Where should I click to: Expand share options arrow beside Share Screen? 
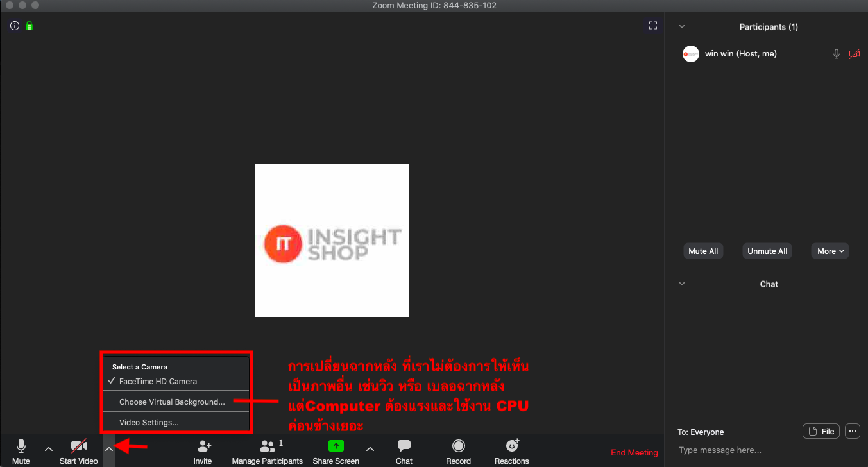(370, 449)
